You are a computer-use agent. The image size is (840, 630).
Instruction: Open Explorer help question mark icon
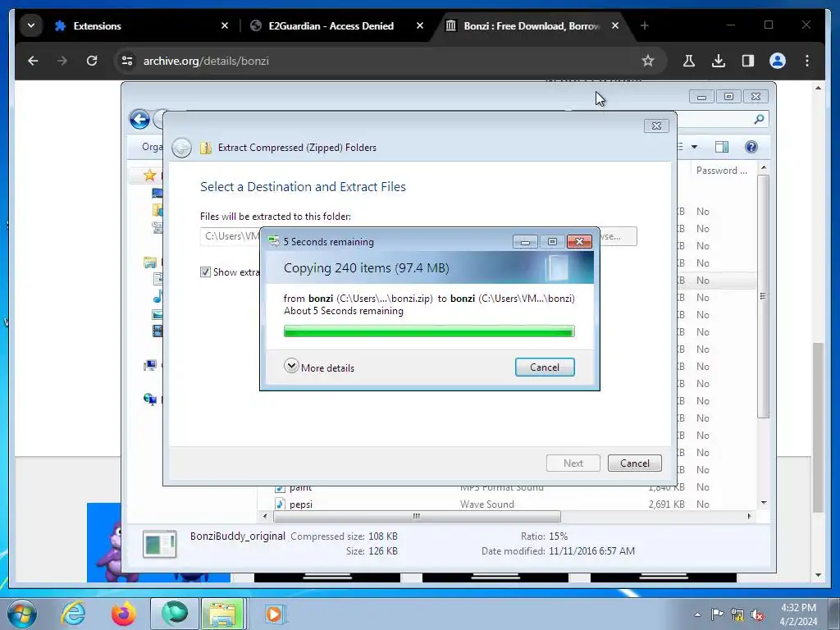click(751, 147)
